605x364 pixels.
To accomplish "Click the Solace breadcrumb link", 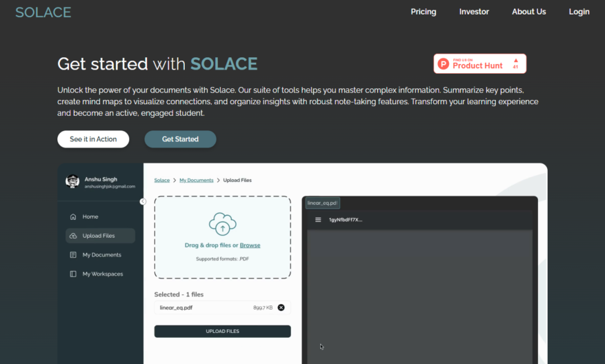I will [161, 180].
